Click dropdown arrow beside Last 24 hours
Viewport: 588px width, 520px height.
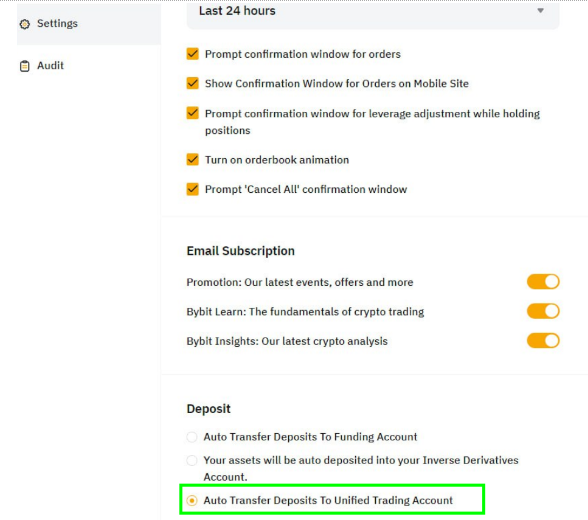540,10
